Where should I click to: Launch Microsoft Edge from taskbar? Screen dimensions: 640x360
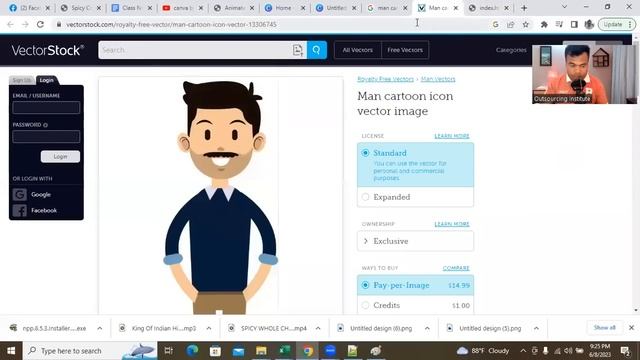coord(192,351)
